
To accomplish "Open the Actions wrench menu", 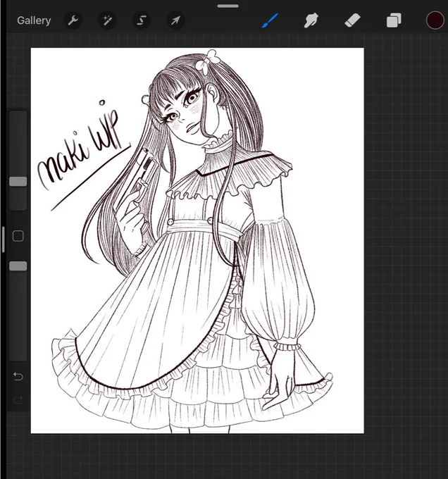I will (73, 20).
